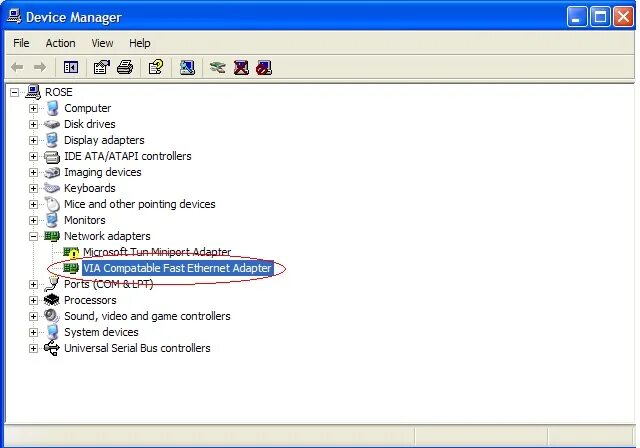
Task: Click the Sound controllers speaker icon
Action: [52, 316]
